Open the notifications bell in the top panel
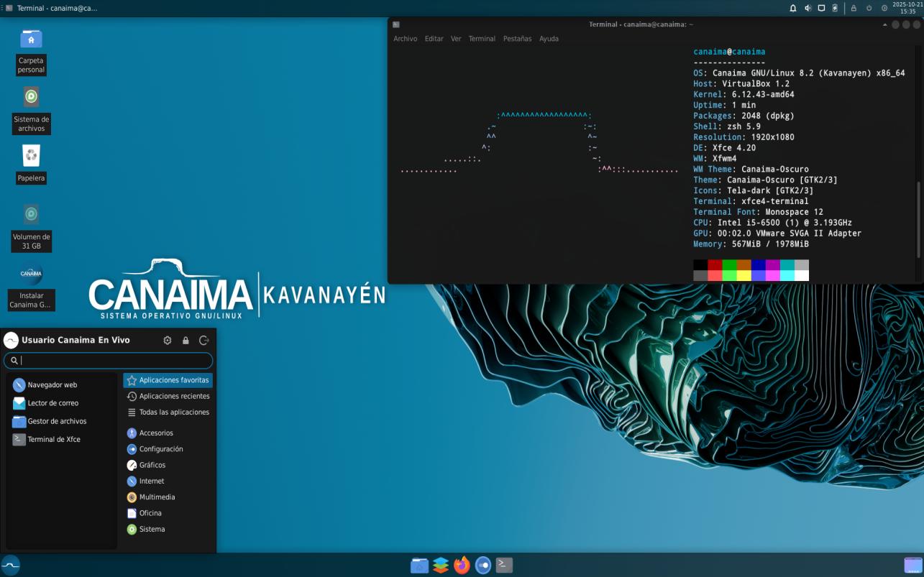The width and height of the screenshot is (924, 577). coord(793,9)
